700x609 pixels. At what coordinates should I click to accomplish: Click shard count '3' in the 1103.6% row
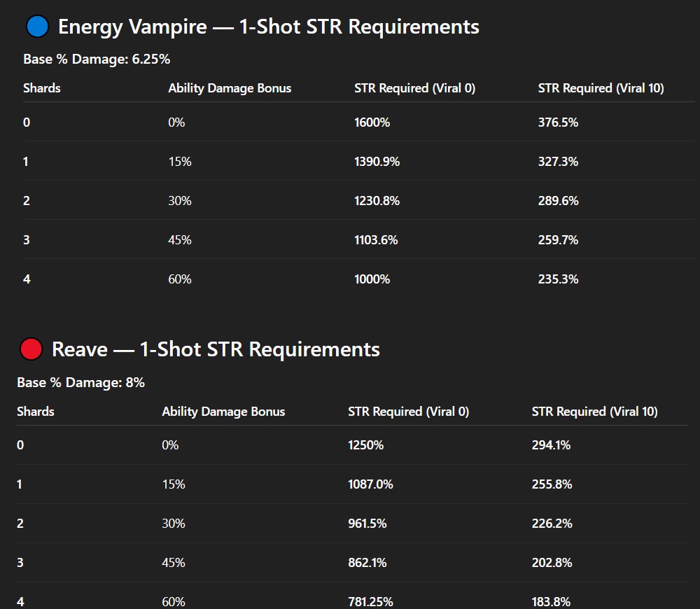click(27, 240)
